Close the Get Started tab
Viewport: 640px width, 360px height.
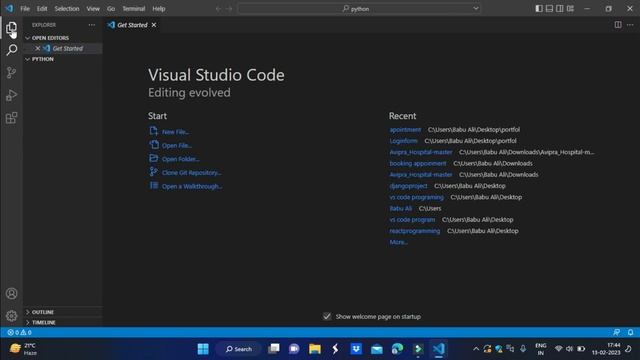154,25
